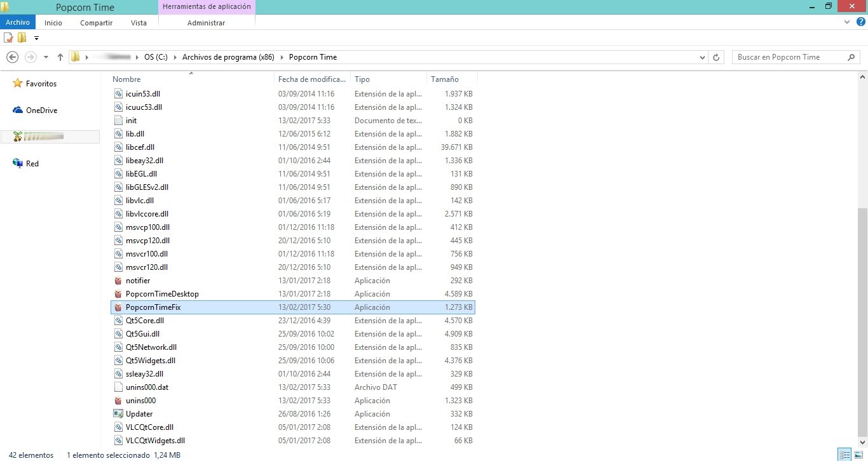Screen dimensions: 868x461
Task: Switch to large icons view layout
Action: pos(857,455)
